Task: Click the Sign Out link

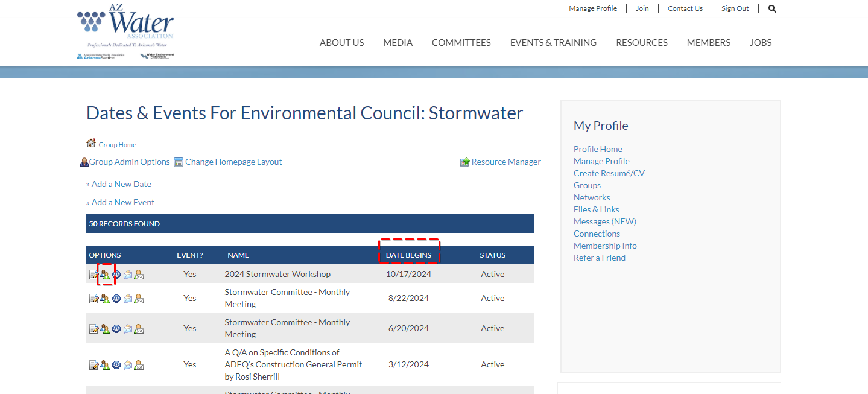Action: tap(735, 8)
